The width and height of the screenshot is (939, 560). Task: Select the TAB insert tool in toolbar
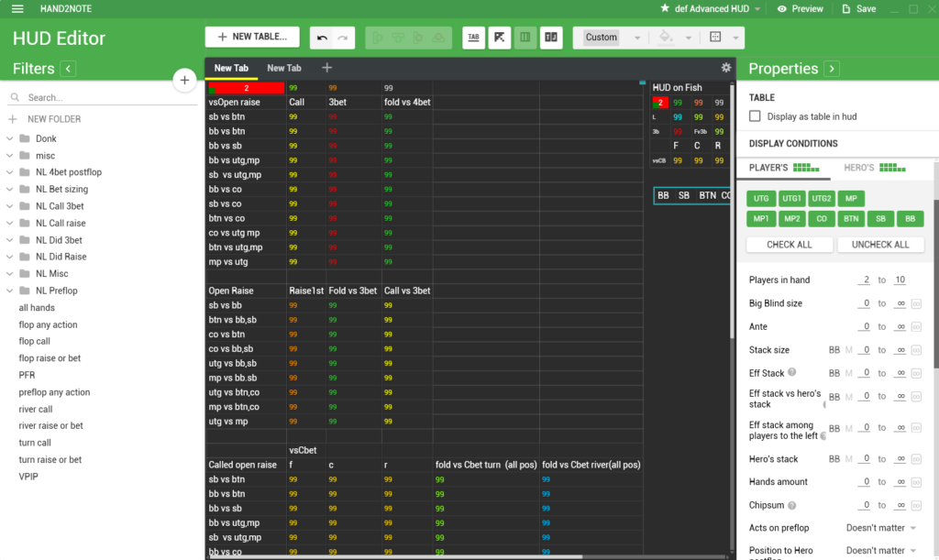tap(473, 38)
